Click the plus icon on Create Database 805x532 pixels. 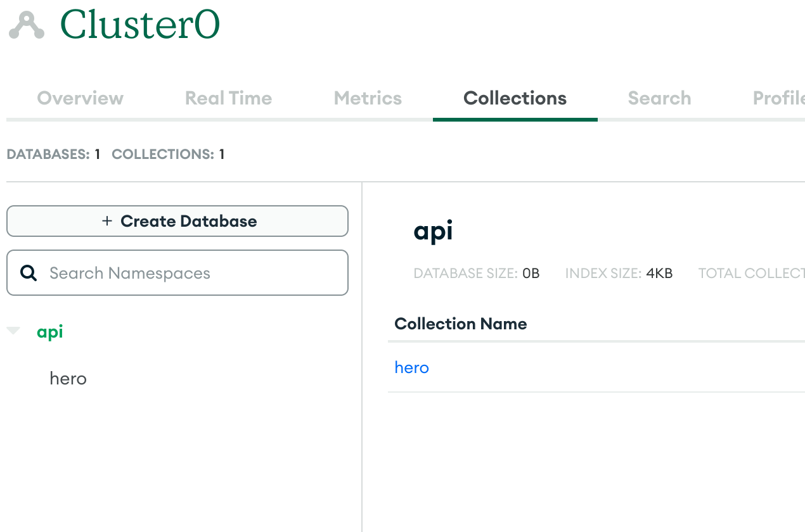[x=106, y=221]
